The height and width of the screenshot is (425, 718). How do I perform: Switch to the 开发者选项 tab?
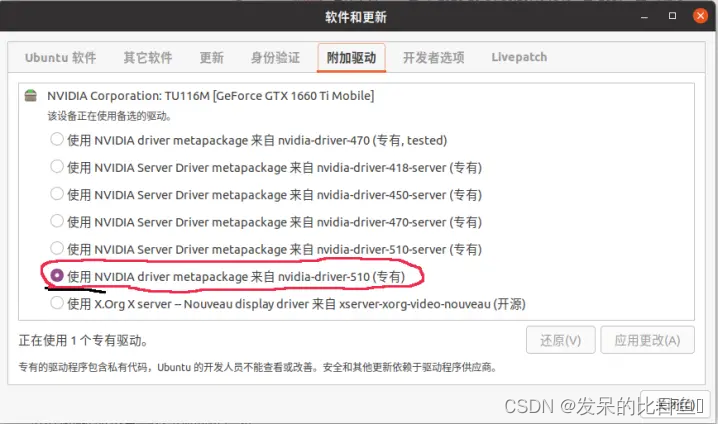433,58
